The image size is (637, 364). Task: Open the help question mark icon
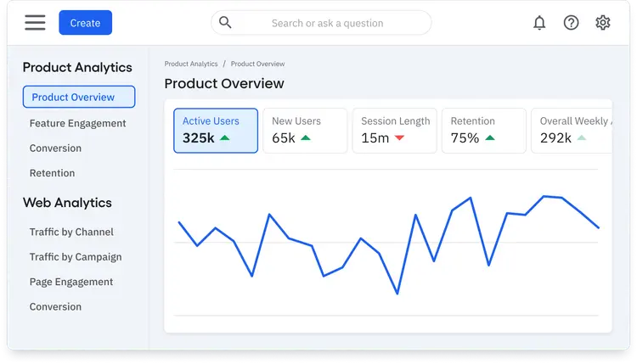click(x=571, y=23)
